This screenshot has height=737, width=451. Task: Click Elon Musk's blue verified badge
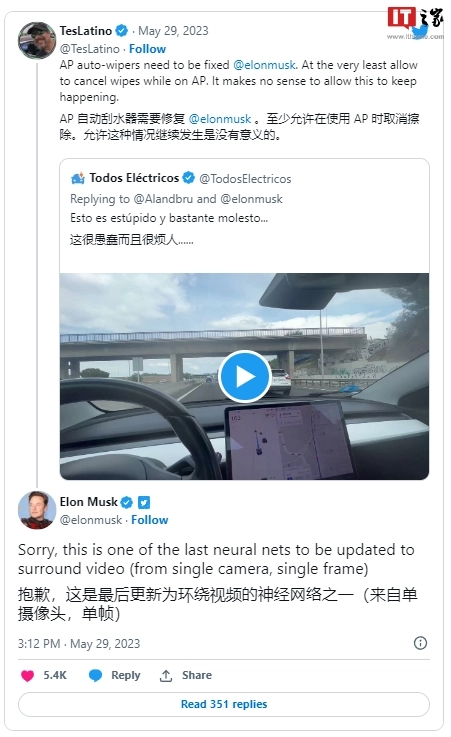[x=127, y=502]
